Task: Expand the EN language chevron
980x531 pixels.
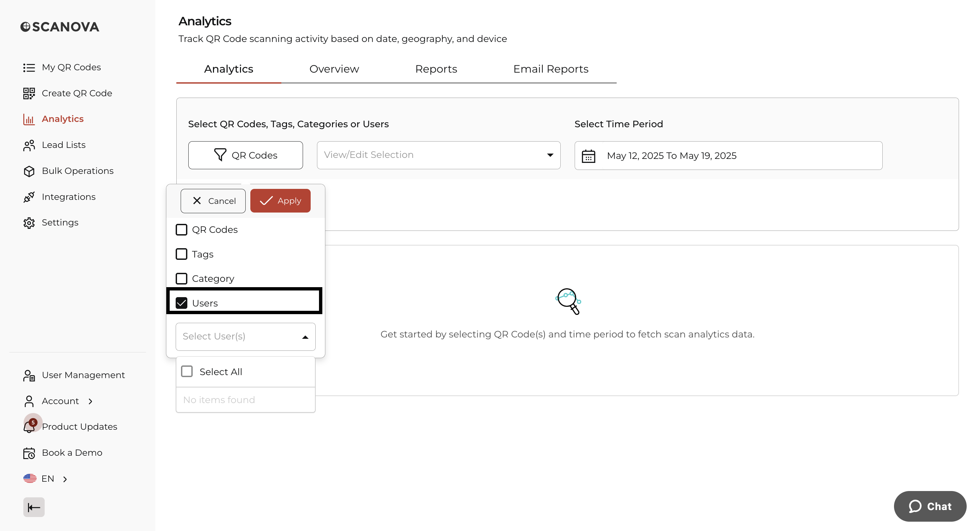Action: click(x=65, y=479)
